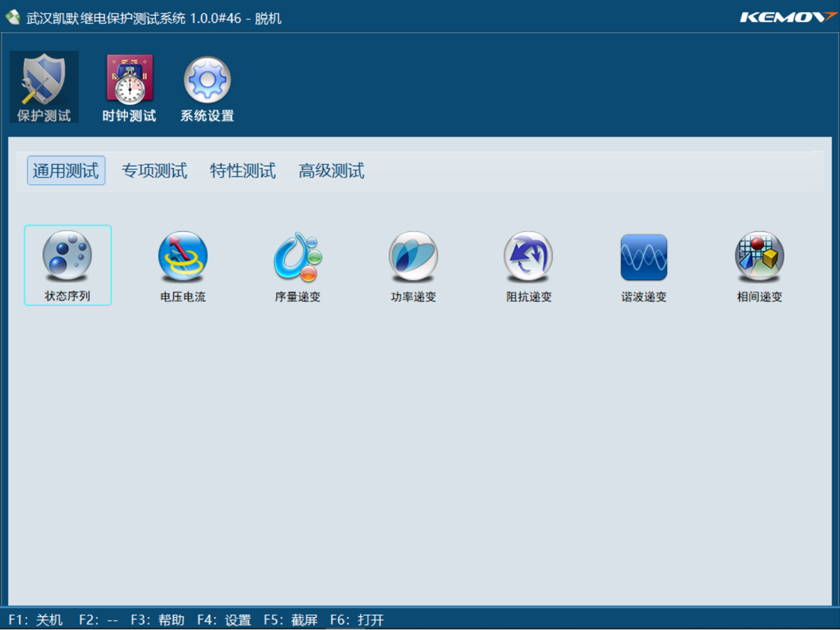The height and width of the screenshot is (630, 840).
Task: Click F4 设置 in the bottom bar
Action: point(224,620)
